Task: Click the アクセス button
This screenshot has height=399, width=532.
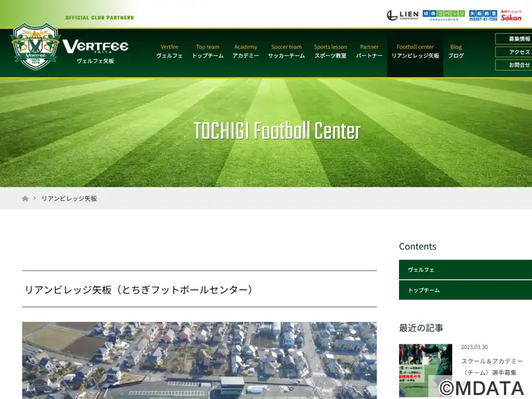Action: coord(513,52)
